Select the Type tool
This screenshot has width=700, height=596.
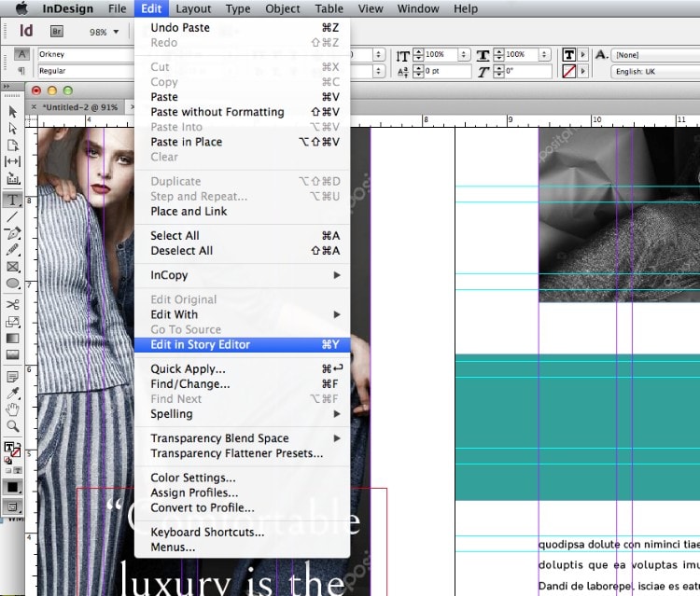click(12, 200)
